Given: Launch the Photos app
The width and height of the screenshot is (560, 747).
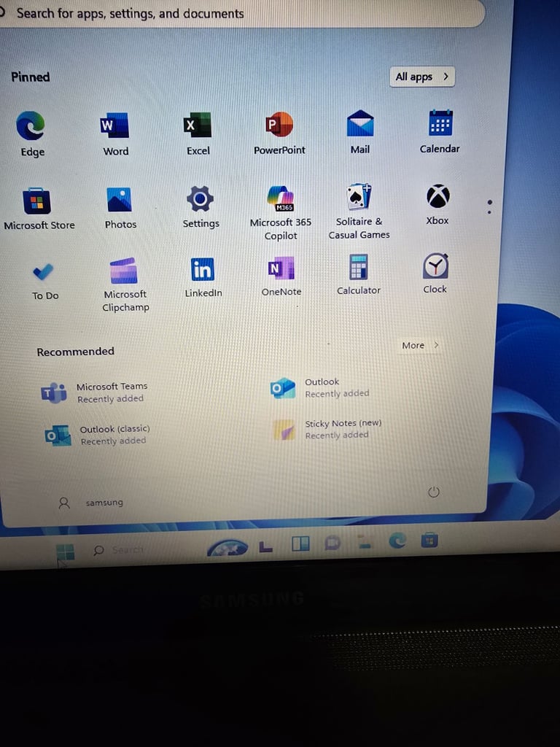Looking at the screenshot, I should click(x=120, y=208).
